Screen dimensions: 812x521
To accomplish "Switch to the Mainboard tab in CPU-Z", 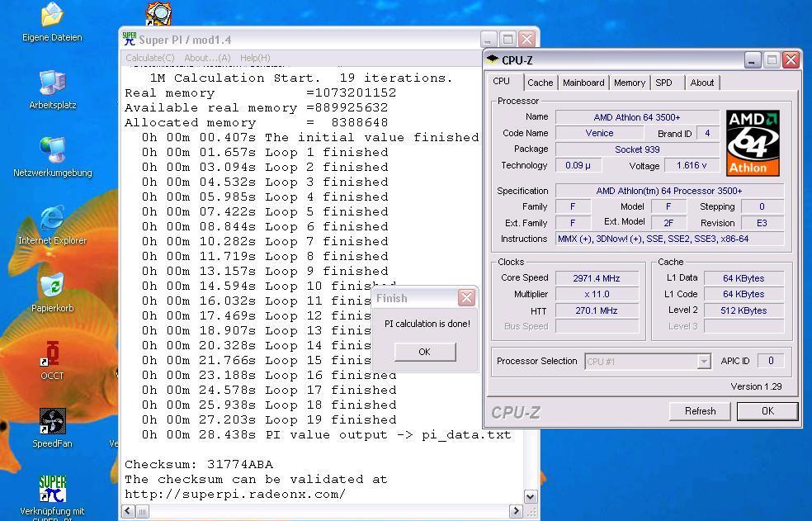I will tap(583, 83).
